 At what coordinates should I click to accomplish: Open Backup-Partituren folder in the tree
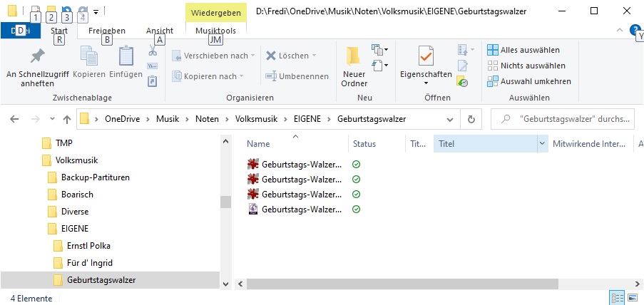click(x=96, y=177)
